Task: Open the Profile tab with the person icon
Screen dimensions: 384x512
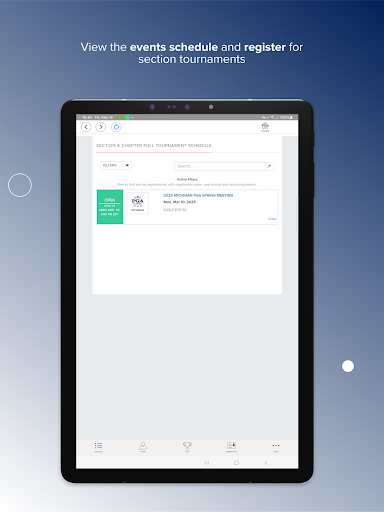Action: click(143, 447)
